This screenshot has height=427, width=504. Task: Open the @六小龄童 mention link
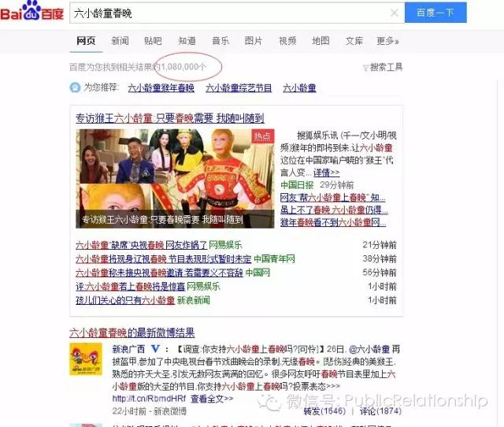tap(369, 349)
